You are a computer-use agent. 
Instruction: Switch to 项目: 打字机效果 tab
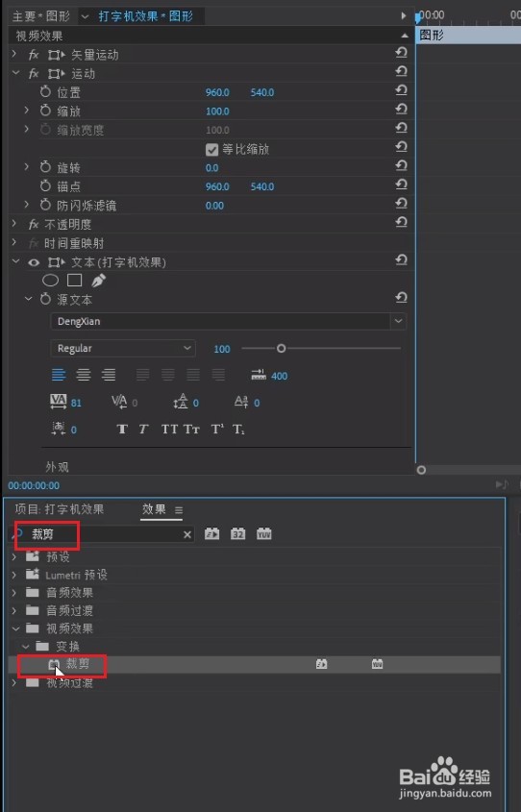[x=59, y=509]
